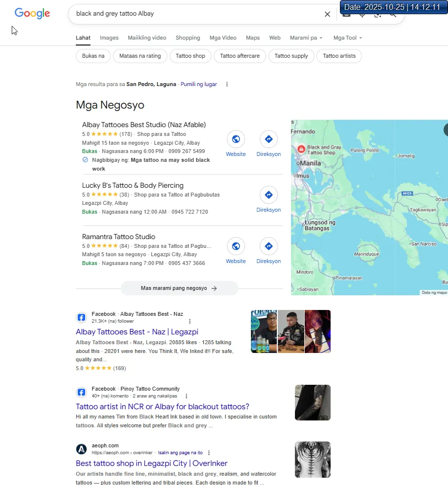Switch to the Maps tab
This screenshot has height=485, width=448.
pos(253,38)
